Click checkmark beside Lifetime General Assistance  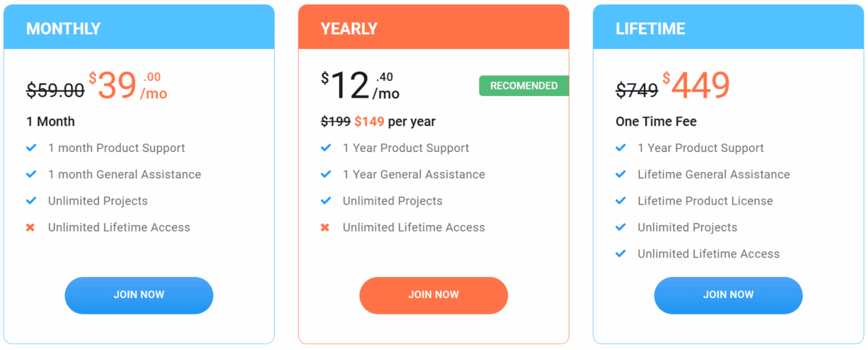click(x=621, y=174)
